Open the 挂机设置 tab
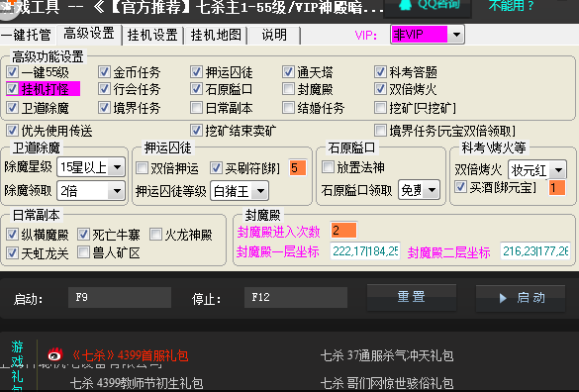Viewport: 579px width, 392px height. pyautogui.click(x=152, y=35)
